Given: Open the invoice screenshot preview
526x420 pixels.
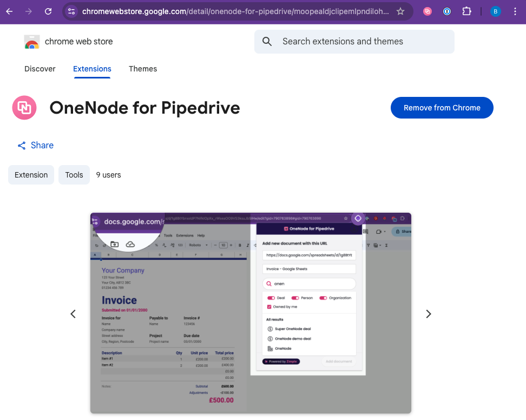Looking at the screenshot, I should (x=251, y=313).
